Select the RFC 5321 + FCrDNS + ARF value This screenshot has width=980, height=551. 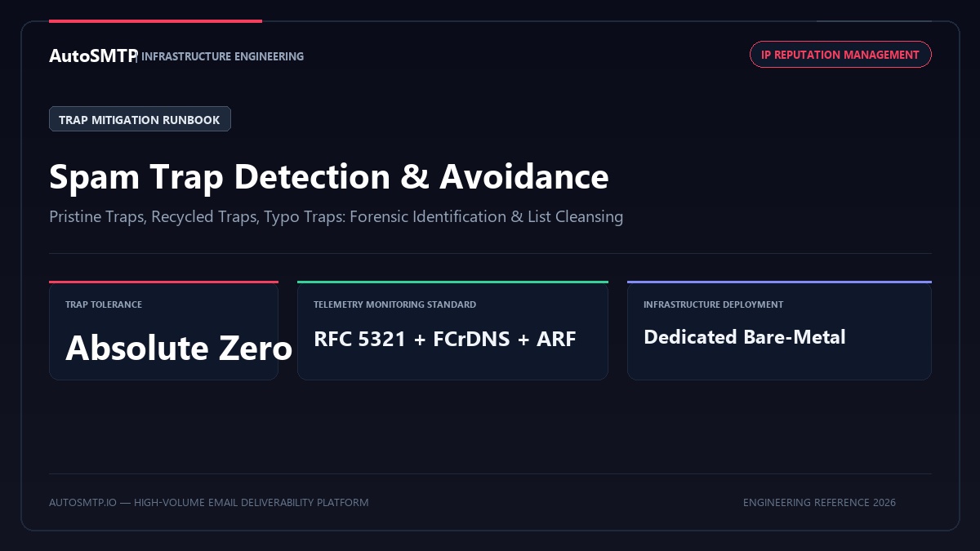(445, 339)
